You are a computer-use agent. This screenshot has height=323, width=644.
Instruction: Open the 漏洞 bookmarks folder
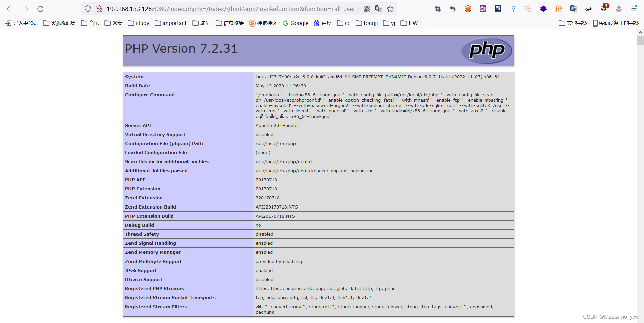(202, 23)
